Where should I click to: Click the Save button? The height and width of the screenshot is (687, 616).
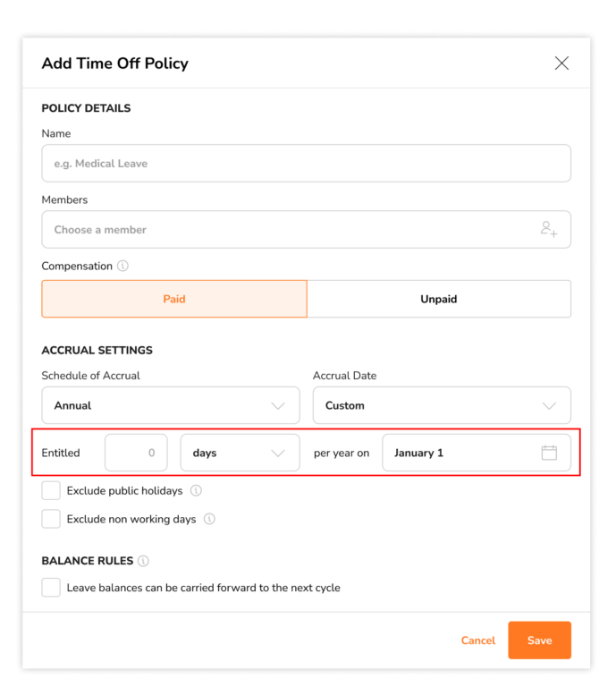point(539,640)
